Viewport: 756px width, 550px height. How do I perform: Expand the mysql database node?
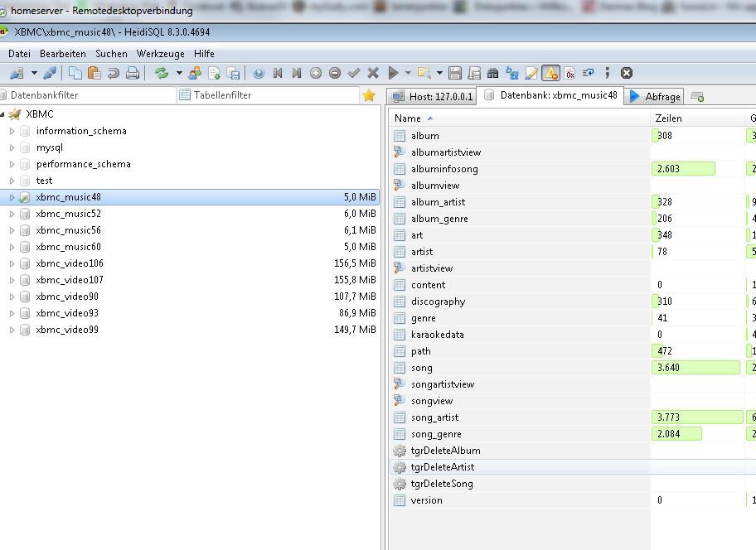12,148
